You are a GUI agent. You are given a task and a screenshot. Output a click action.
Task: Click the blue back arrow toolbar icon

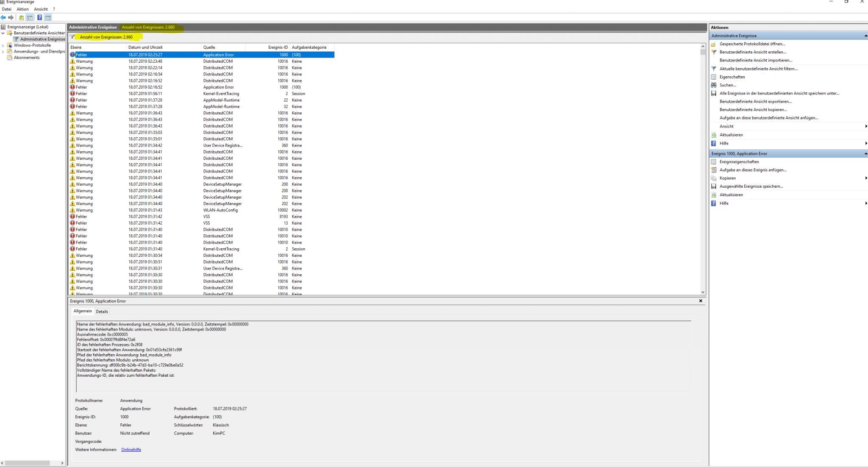(3, 17)
